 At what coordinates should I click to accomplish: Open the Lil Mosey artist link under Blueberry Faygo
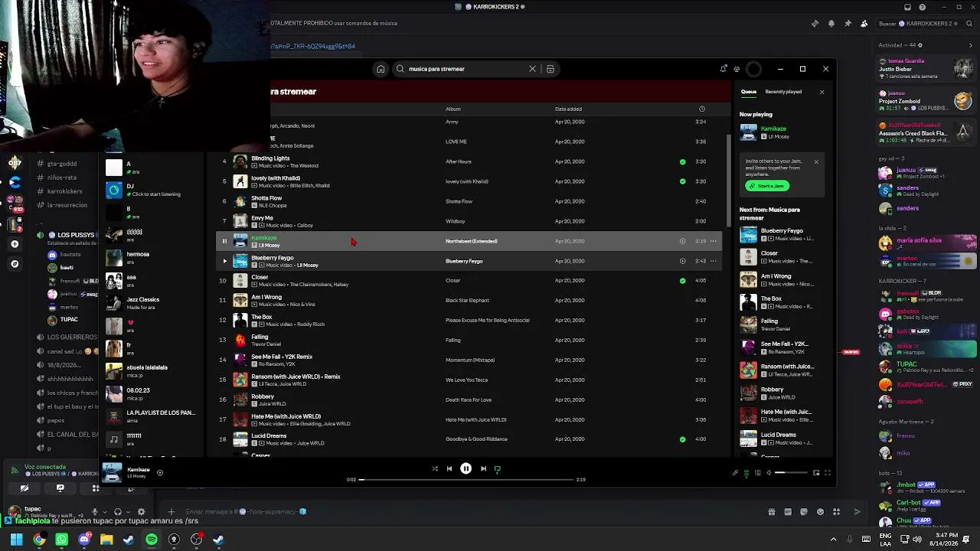coord(307,266)
